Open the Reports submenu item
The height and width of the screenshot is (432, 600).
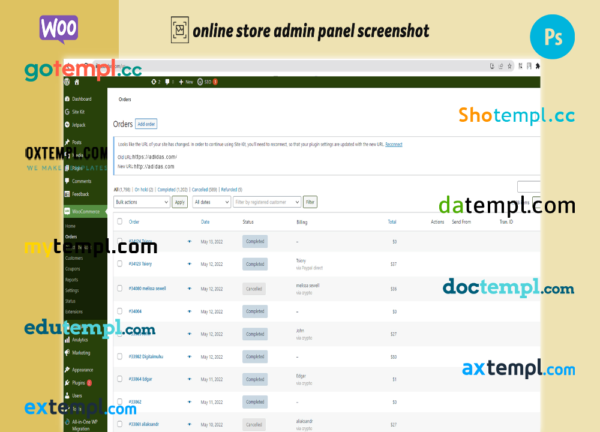(x=72, y=280)
